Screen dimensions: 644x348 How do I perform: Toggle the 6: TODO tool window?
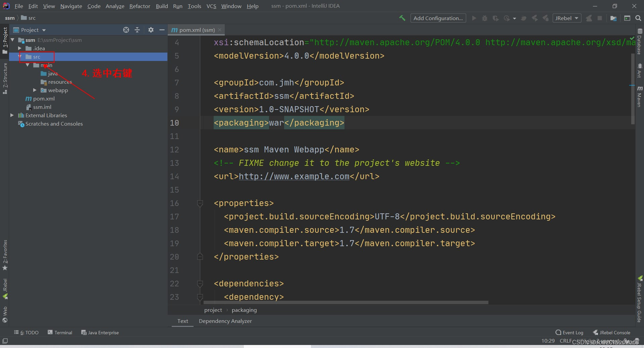pos(26,333)
